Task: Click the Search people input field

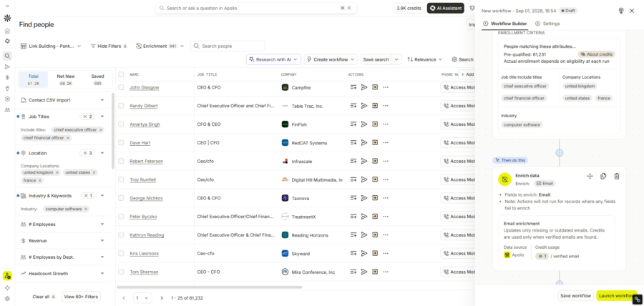Action: [x=228, y=46]
